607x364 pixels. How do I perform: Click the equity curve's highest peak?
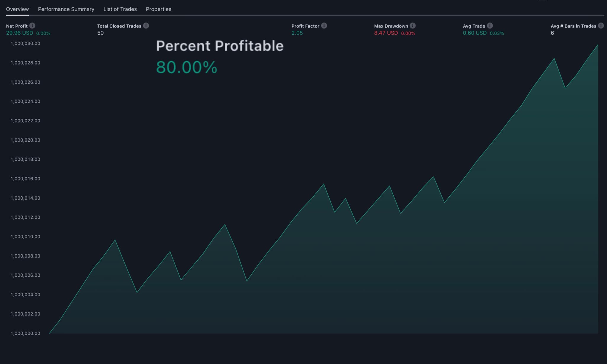[x=598, y=45]
